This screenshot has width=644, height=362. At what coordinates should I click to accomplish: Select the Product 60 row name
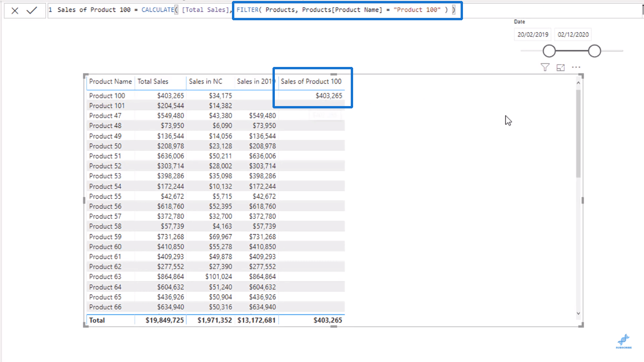point(105,246)
